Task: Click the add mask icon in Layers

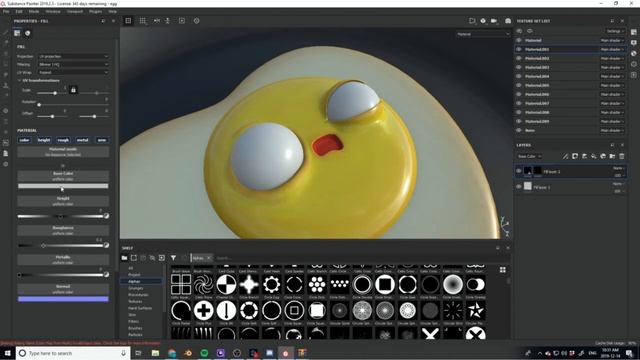Action: (x=575, y=156)
